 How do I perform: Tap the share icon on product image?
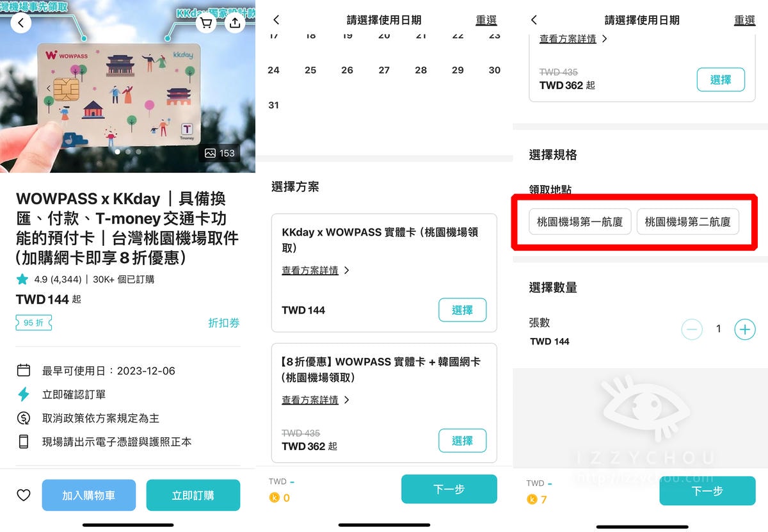235,23
